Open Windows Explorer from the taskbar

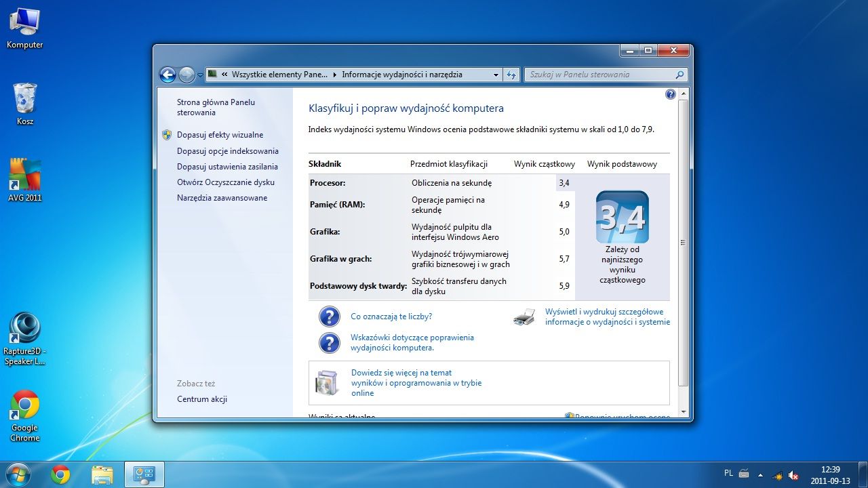click(102, 474)
